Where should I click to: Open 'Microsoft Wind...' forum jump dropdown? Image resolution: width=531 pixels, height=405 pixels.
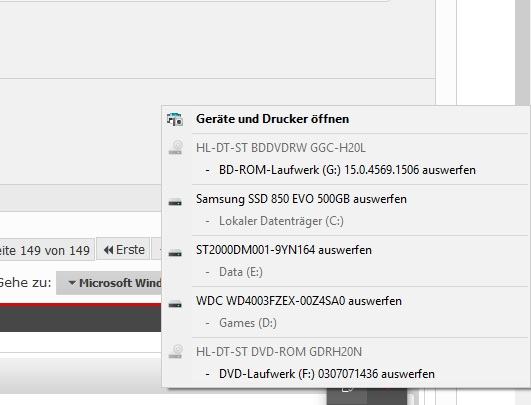[109, 283]
